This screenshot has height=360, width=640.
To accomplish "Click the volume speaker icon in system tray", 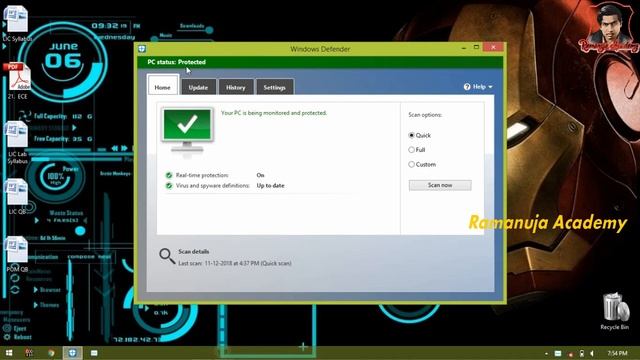I will coord(592,353).
